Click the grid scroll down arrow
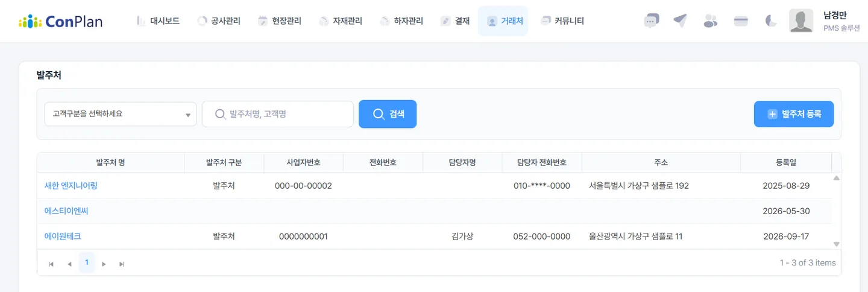This screenshot has width=868, height=292. click(x=836, y=244)
